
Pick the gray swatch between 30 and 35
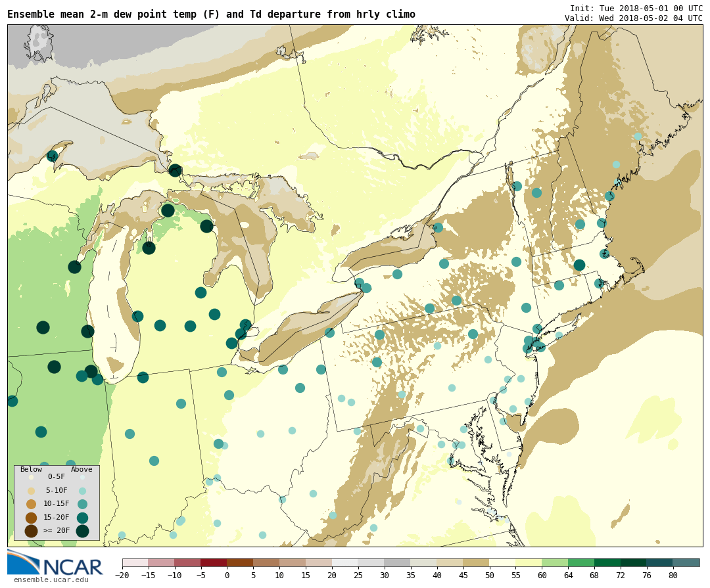coord(398,562)
